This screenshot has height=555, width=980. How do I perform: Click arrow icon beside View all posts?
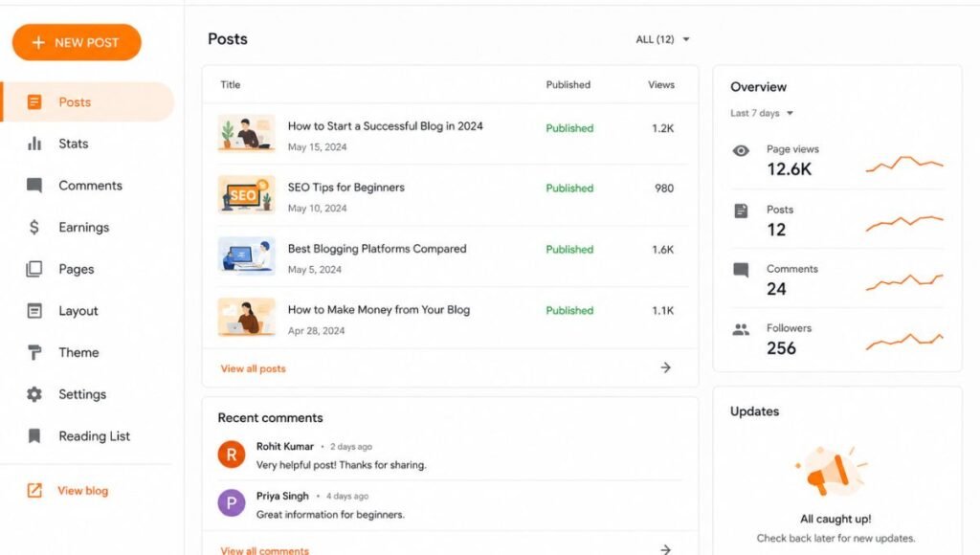click(x=666, y=367)
